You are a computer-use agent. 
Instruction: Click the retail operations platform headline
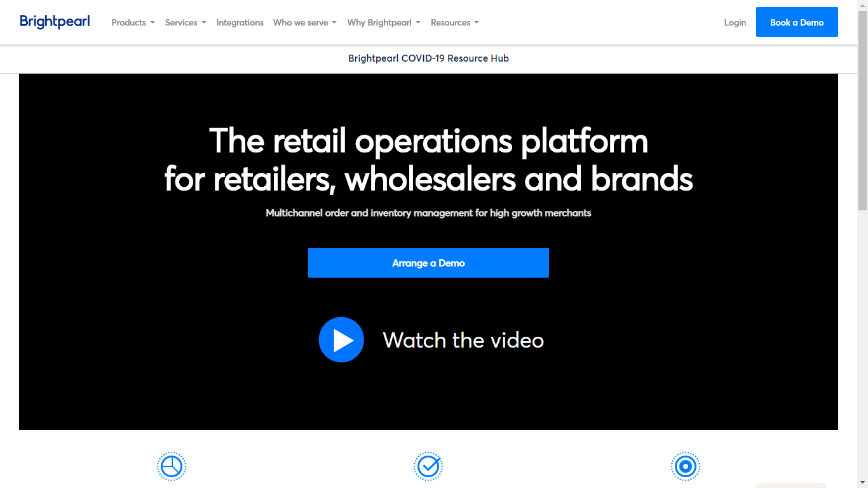pos(428,159)
